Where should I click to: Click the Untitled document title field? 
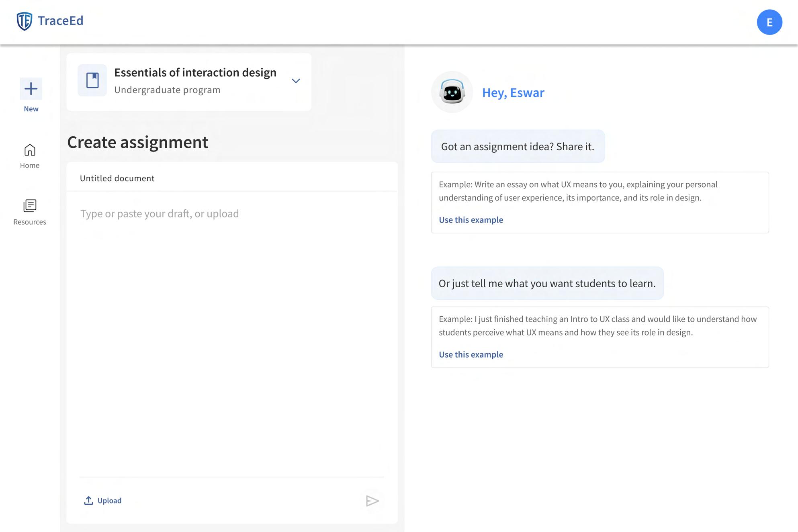(117, 178)
